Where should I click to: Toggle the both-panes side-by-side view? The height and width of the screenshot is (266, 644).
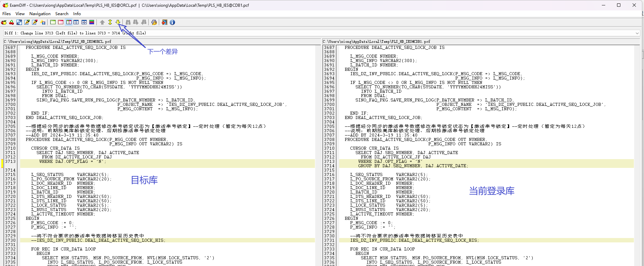click(x=69, y=22)
